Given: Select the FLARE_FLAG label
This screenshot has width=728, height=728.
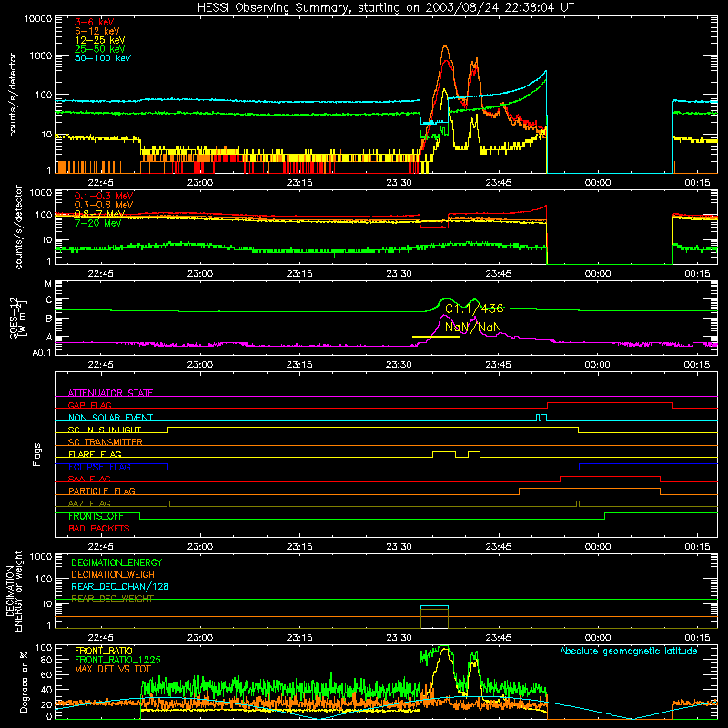Looking at the screenshot, I should click(95, 454).
